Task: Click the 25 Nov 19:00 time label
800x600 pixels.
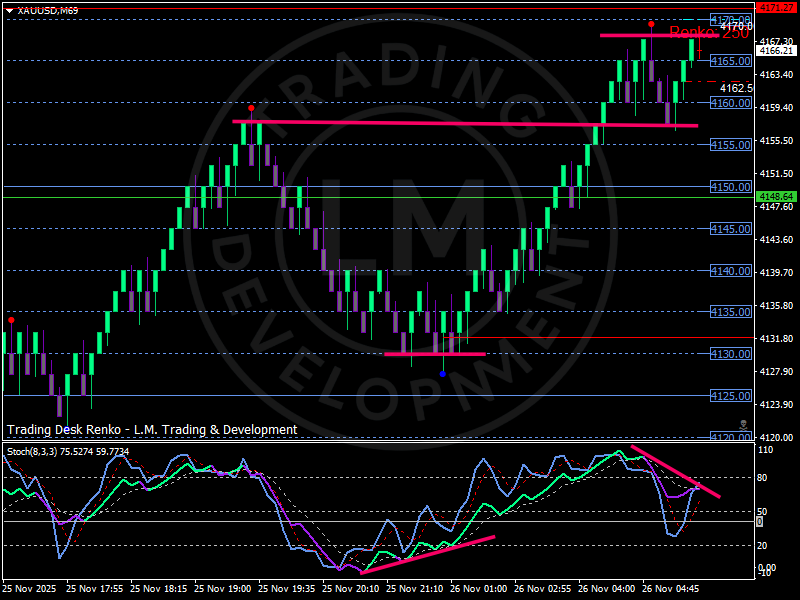Action: 222,589
